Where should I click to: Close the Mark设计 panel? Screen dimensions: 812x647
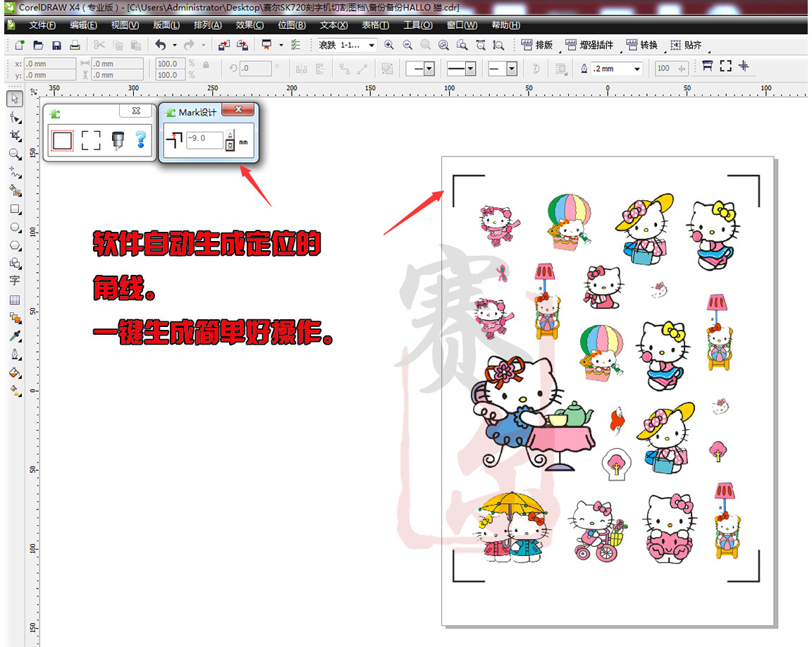pos(238,109)
